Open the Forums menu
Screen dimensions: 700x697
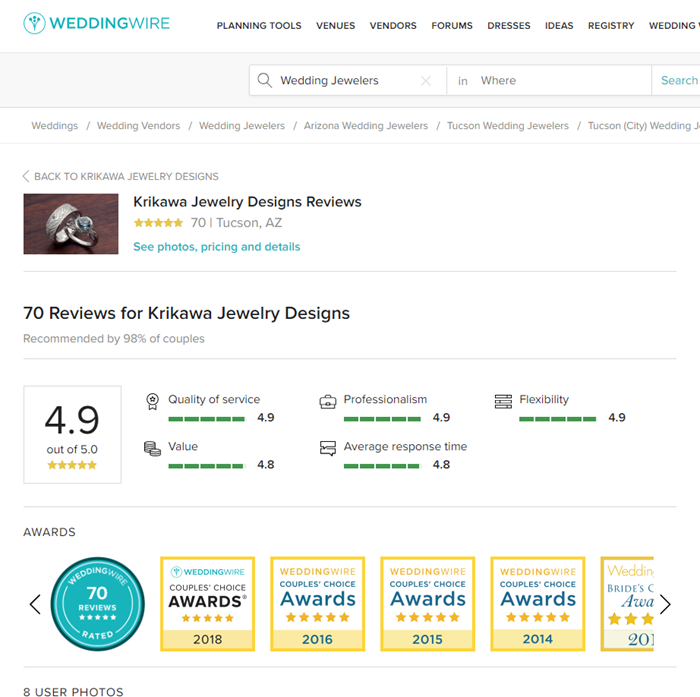[x=452, y=25]
